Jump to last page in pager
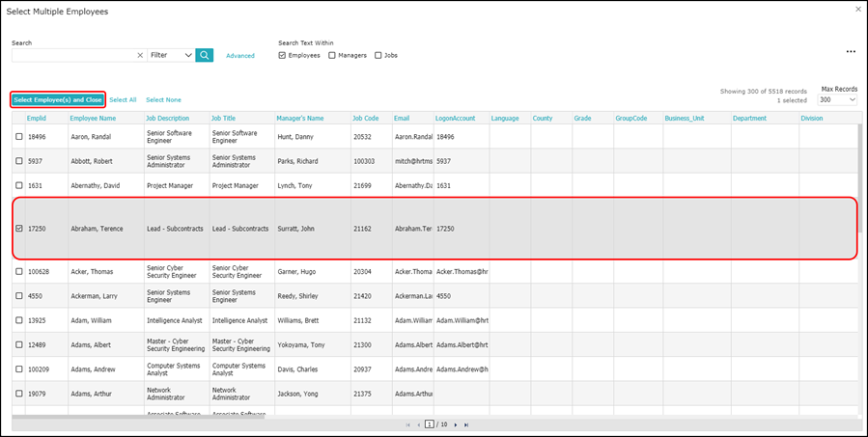 (466, 424)
